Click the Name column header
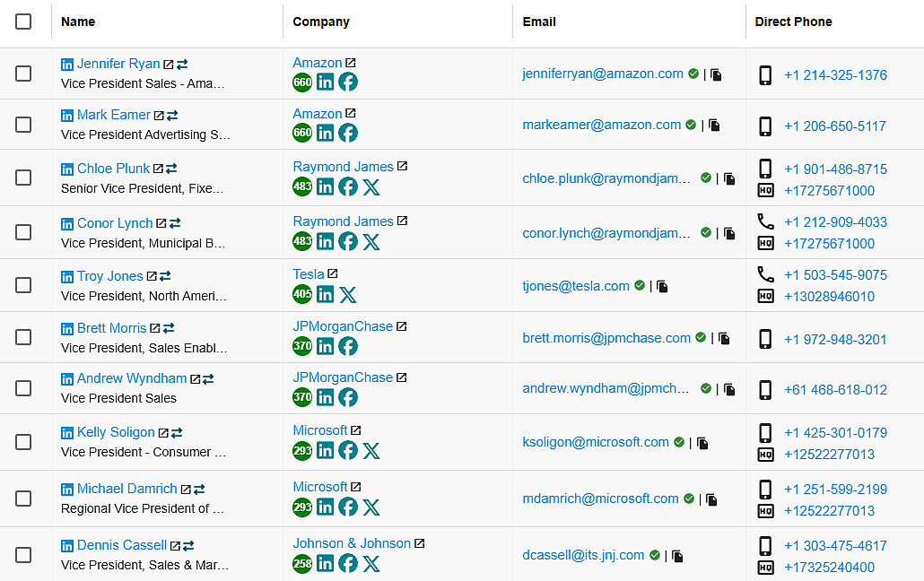This screenshot has width=924, height=581. click(x=78, y=22)
